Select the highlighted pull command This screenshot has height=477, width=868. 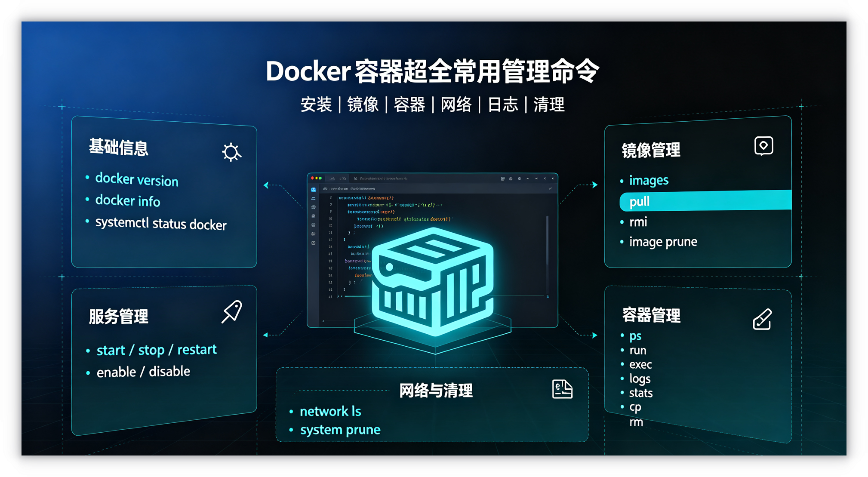[x=705, y=201]
